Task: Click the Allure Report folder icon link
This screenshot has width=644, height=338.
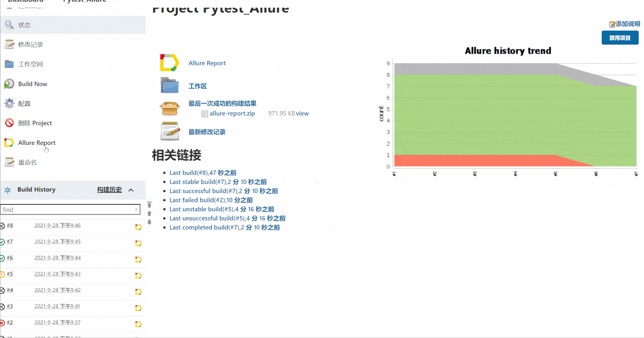Action: coord(169,63)
